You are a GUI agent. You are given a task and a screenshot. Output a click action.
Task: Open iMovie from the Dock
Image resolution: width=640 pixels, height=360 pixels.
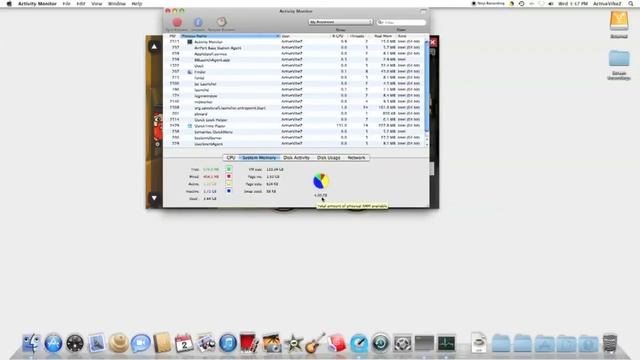[293, 343]
